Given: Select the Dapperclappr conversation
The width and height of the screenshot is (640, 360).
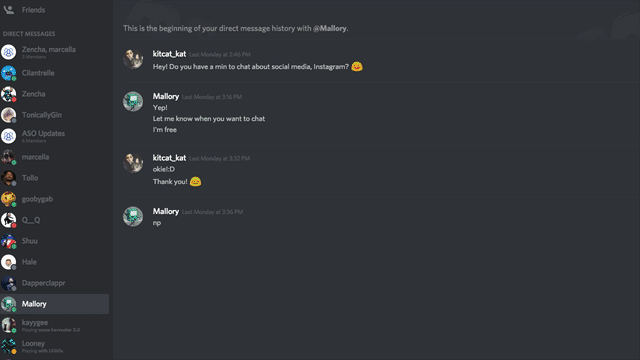Looking at the screenshot, I should pyautogui.click(x=55, y=283).
